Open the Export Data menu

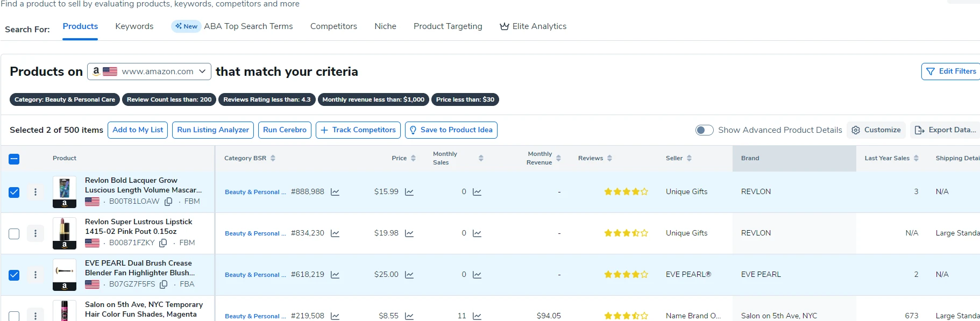(945, 130)
